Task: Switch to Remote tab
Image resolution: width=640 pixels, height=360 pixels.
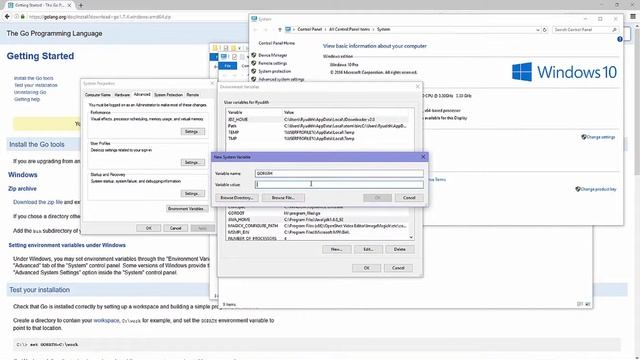Action: point(193,95)
